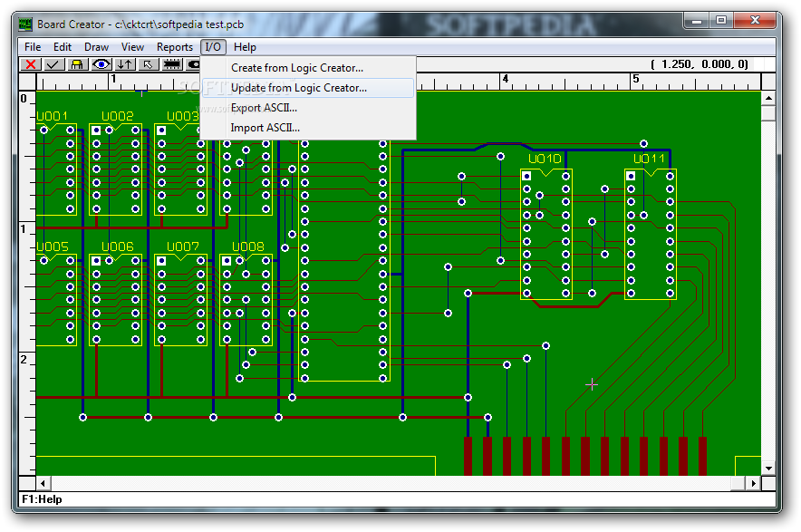The image size is (801, 532).
Task: Click horizontal scrollbar left arrow
Action: 43,483
